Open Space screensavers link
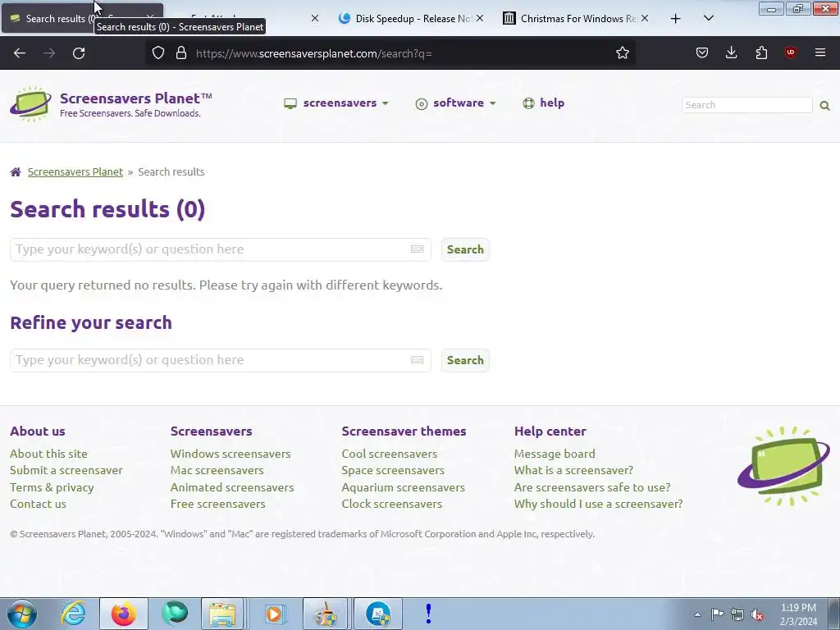Screen dimensions: 840x630 pos(393,470)
